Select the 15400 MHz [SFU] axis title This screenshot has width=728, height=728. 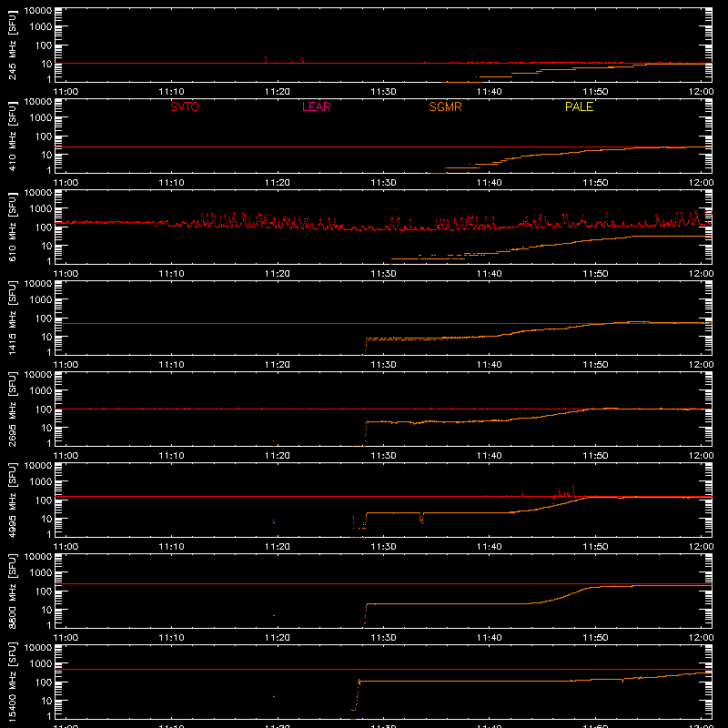[x=13, y=682]
